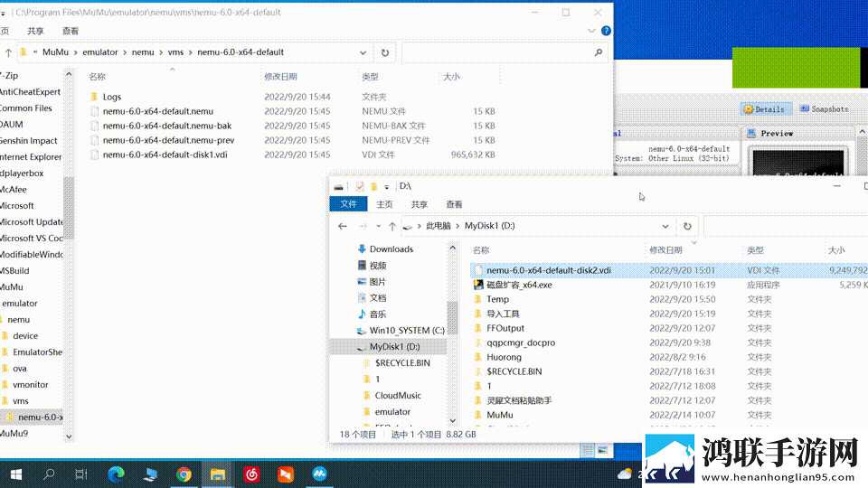Open 查看 tab in D: window

point(455,204)
